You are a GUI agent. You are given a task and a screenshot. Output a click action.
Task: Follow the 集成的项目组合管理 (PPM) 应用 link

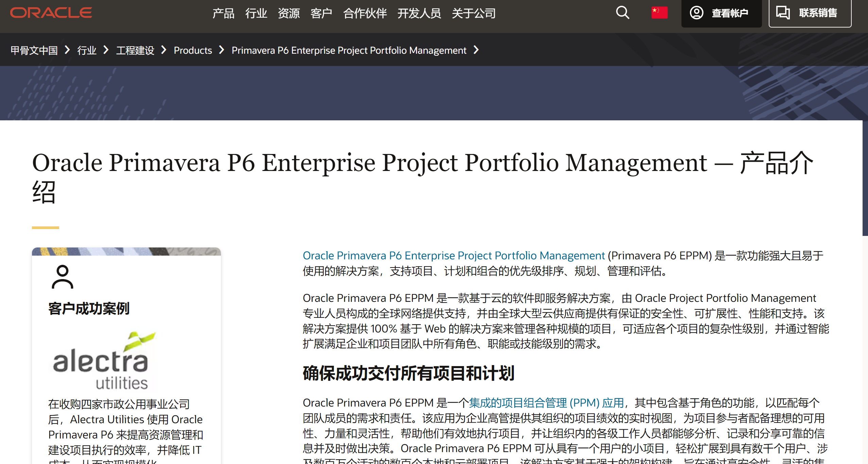click(546, 403)
